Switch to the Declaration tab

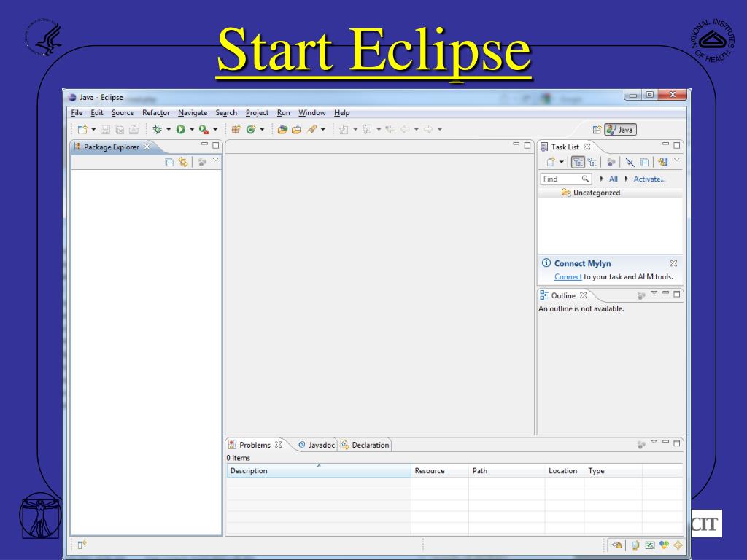[x=365, y=445]
